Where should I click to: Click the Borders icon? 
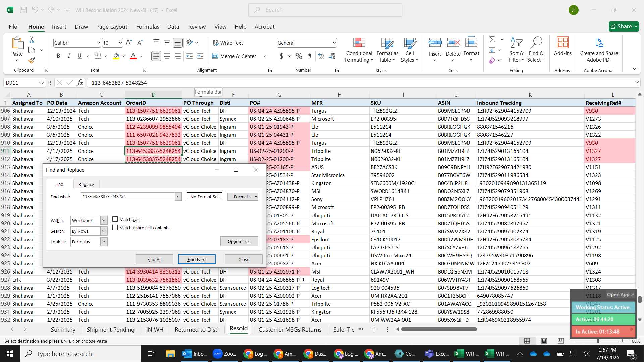tap(98, 56)
